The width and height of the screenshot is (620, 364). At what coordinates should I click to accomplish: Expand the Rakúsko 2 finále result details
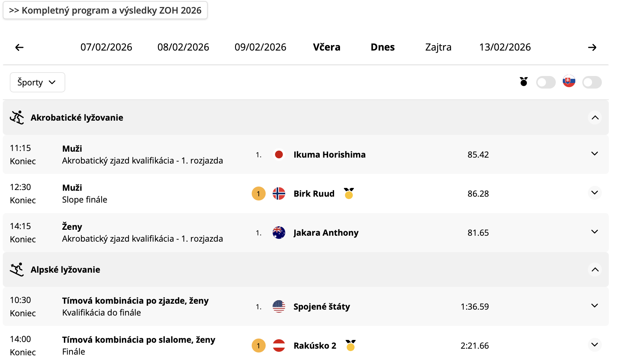[595, 345]
